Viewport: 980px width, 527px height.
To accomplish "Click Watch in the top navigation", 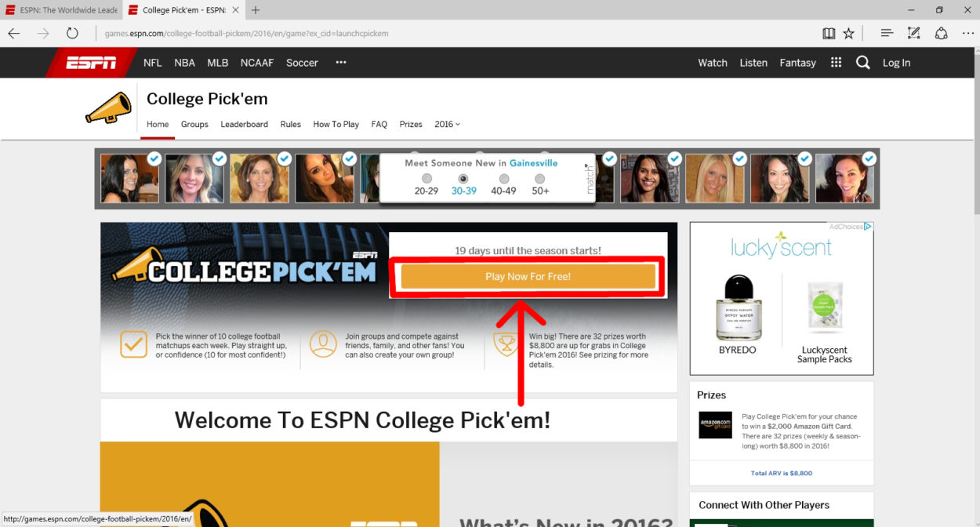I will point(713,63).
